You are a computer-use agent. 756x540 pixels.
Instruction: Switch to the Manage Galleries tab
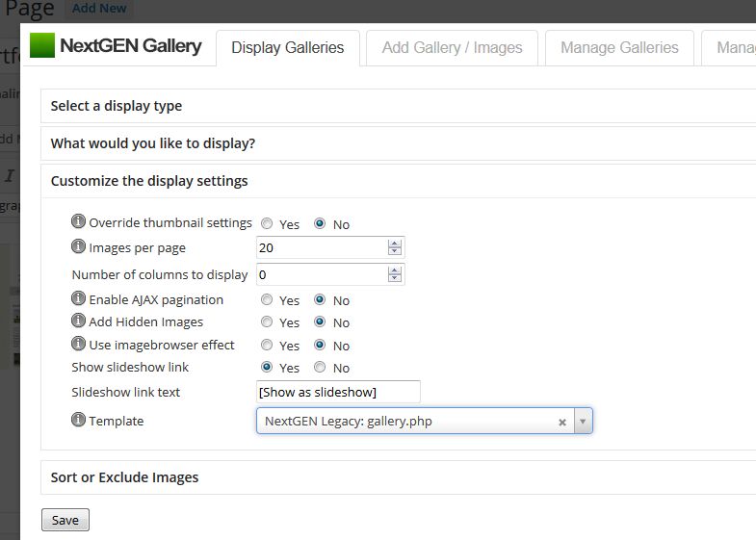[619, 48]
